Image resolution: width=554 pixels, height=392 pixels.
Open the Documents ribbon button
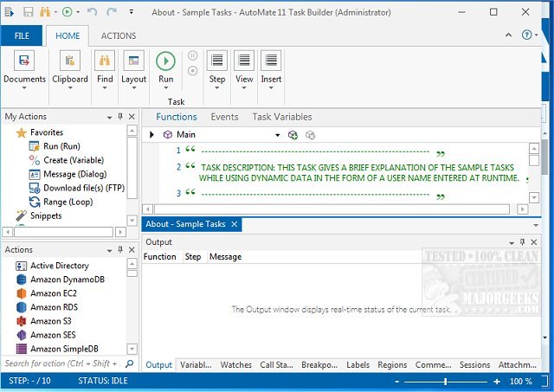tap(24, 79)
